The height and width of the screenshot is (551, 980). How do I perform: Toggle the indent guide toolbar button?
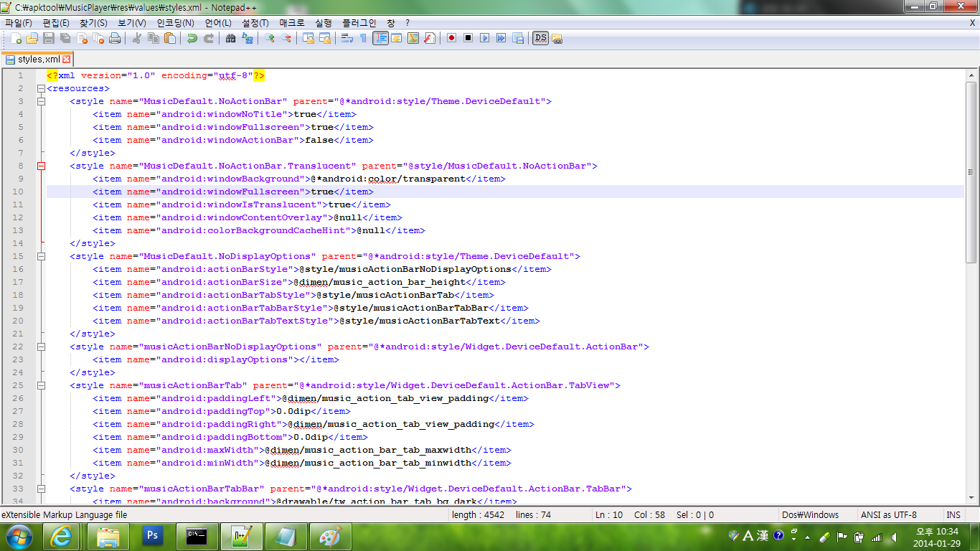pyautogui.click(x=380, y=38)
